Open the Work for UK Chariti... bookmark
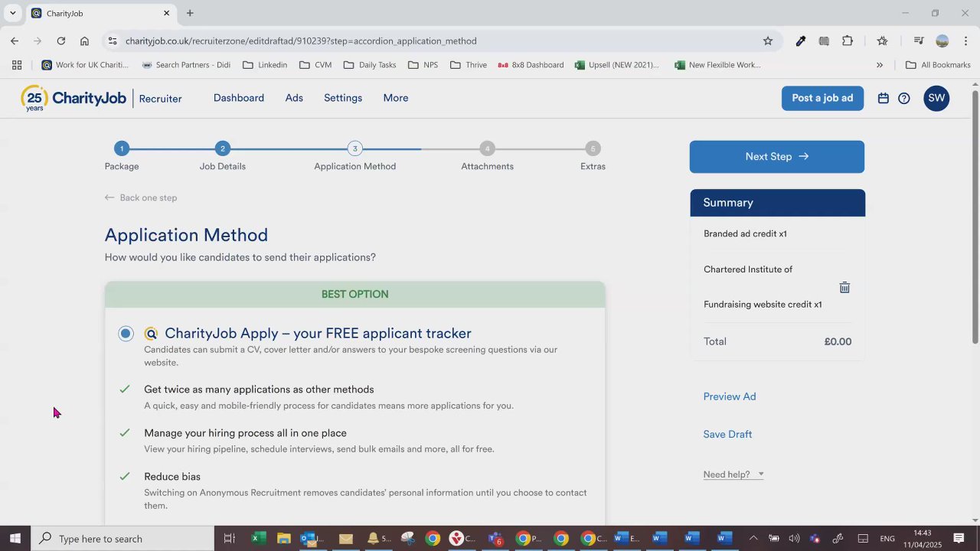The width and height of the screenshot is (980, 551). [x=85, y=65]
